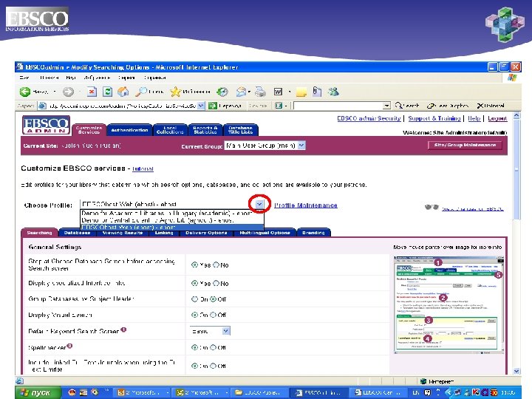532x399 pixels.
Task: Click the Windows Start button
Action: [x=38, y=392]
